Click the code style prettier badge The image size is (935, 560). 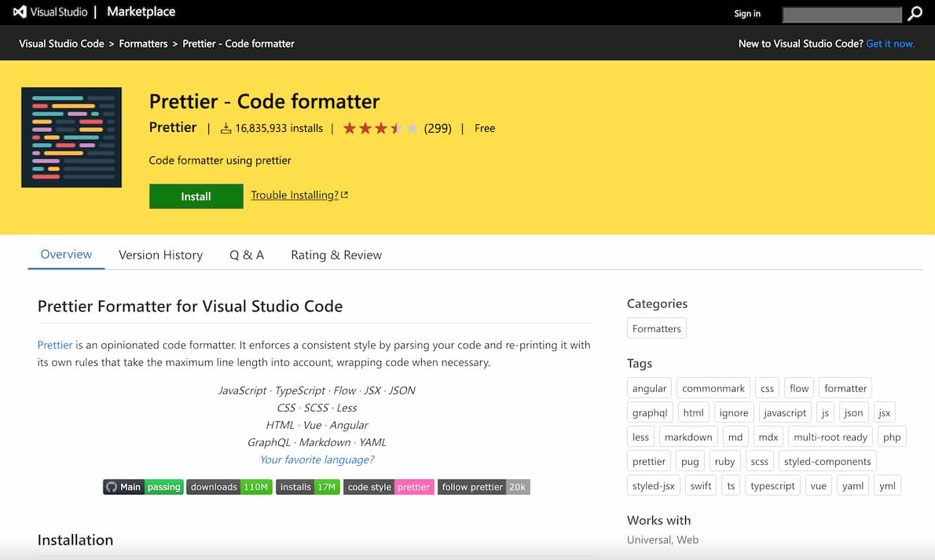pos(389,487)
